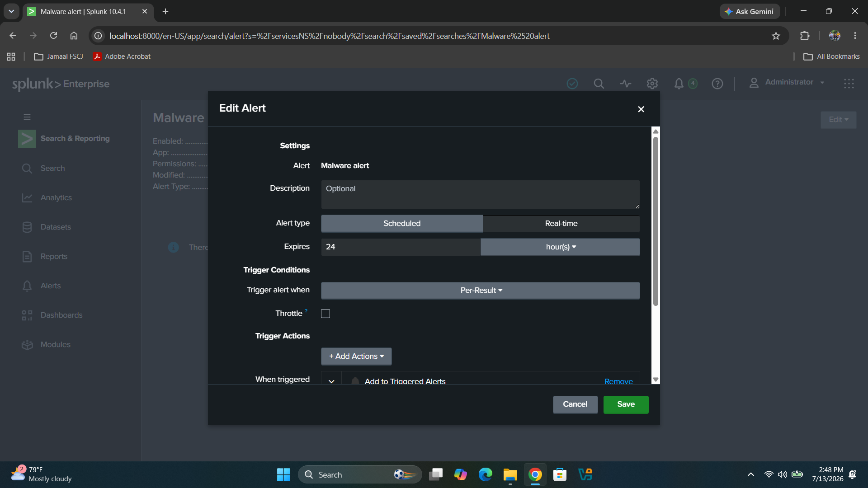Select Scheduled alert type

401,224
